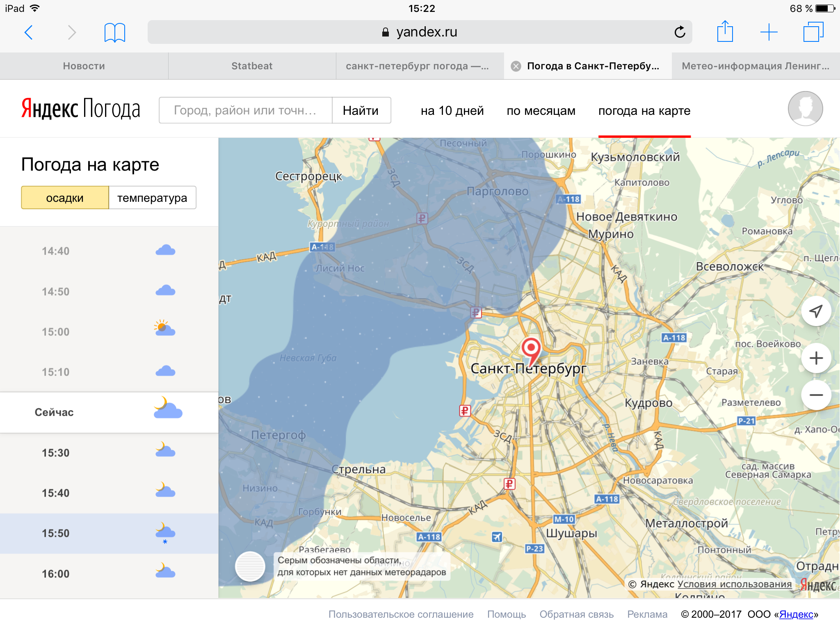Switch to Новости tab
Image resolution: width=840 pixels, height=630 pixels.
[x=84, y=66]
